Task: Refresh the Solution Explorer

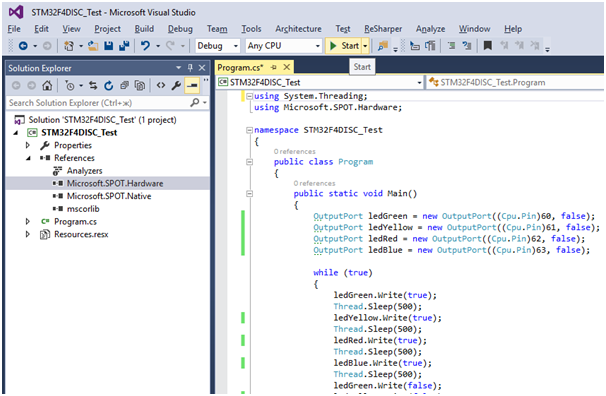Action: pyautogui.click(x=109, y=85)
